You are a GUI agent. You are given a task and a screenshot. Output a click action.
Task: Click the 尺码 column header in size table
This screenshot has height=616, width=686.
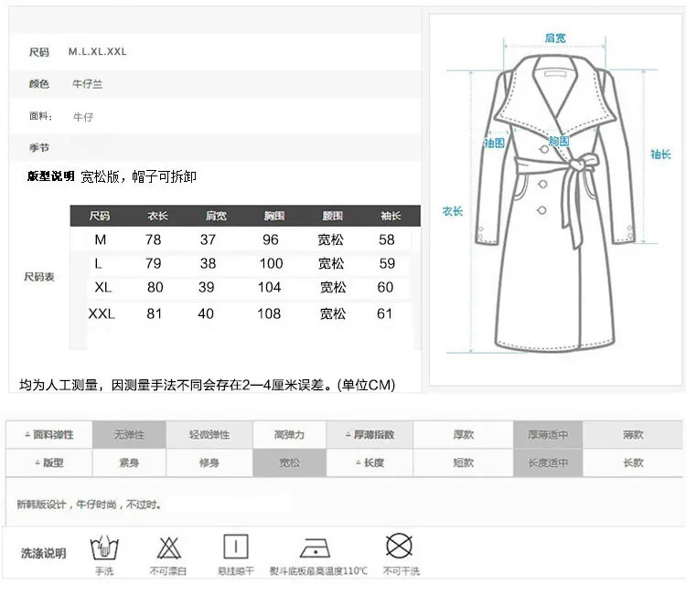(100, 216)
